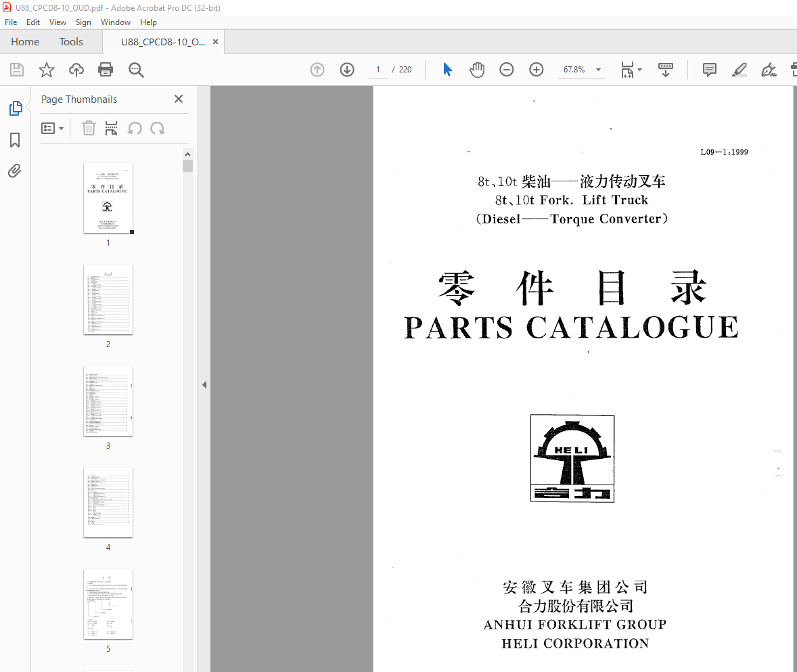Open the File menu

click(11, 22)
